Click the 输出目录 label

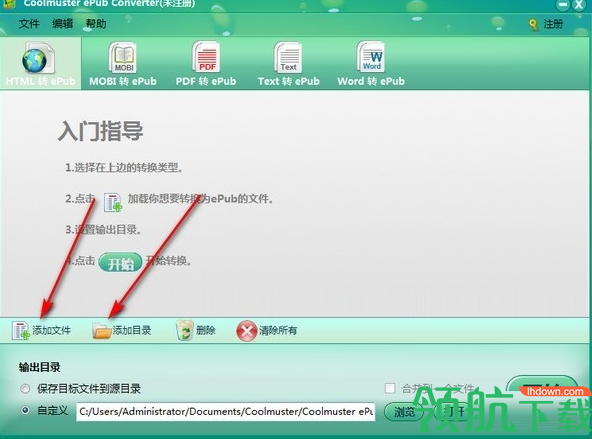(x=40, y=367)
